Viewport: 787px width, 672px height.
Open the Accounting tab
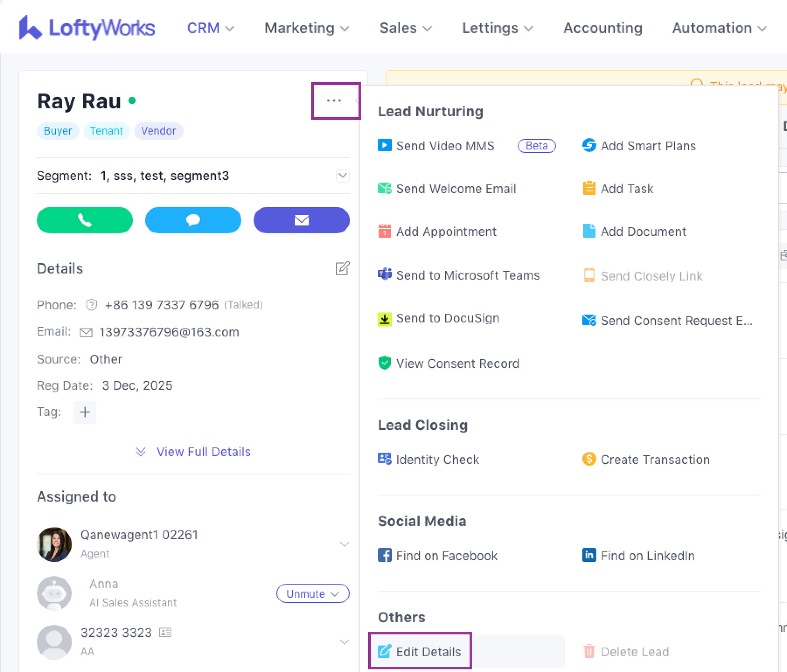(x=602, y=28)
